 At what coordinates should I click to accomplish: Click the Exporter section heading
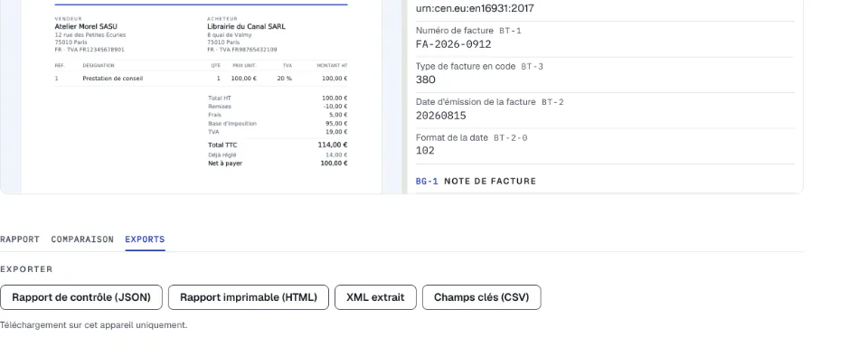click(x=26, y=269)
